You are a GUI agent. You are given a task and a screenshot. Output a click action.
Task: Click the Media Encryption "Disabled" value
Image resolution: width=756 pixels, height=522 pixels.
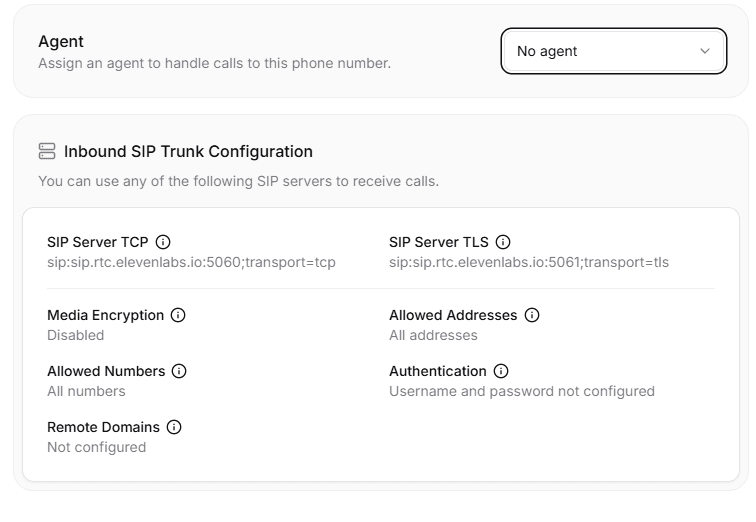click(x=75, y=335)
